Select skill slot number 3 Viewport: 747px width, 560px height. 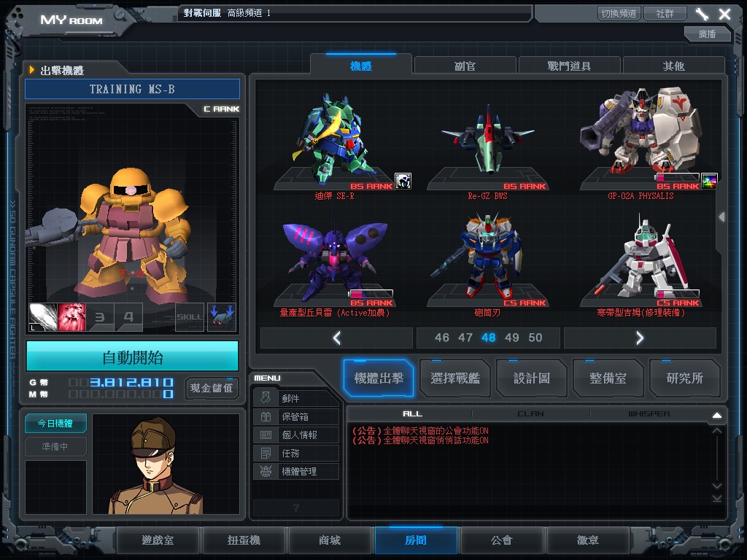pos(100,317)
